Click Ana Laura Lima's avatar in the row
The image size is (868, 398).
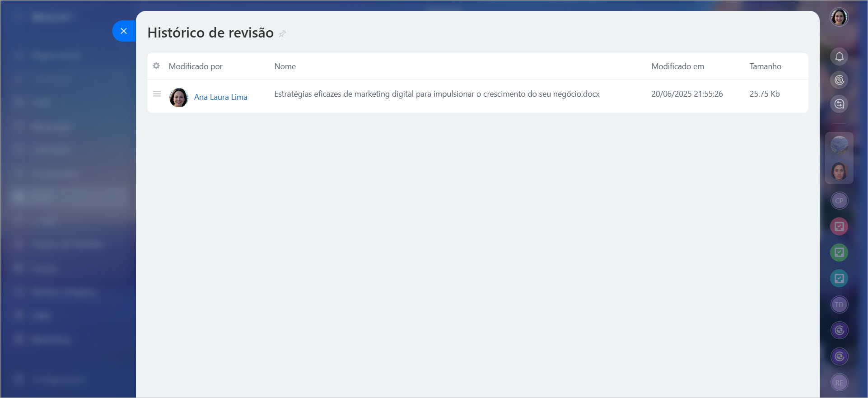coord(179,97)
